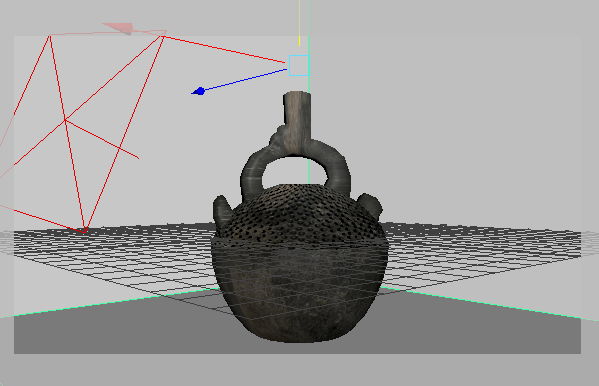Click the red line leading to cyan square
Image resolution: width=599 pixels, height=386 pixels.
click(x=225, y=49)
